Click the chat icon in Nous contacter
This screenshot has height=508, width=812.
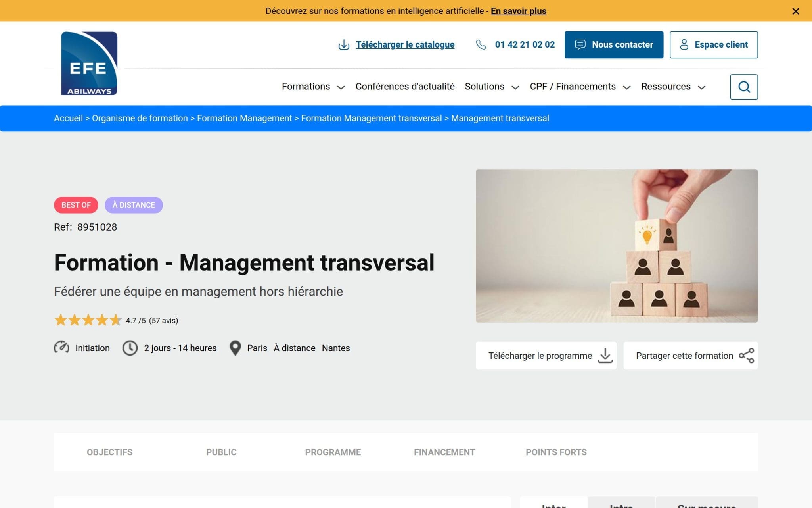(x=580, y=44)
